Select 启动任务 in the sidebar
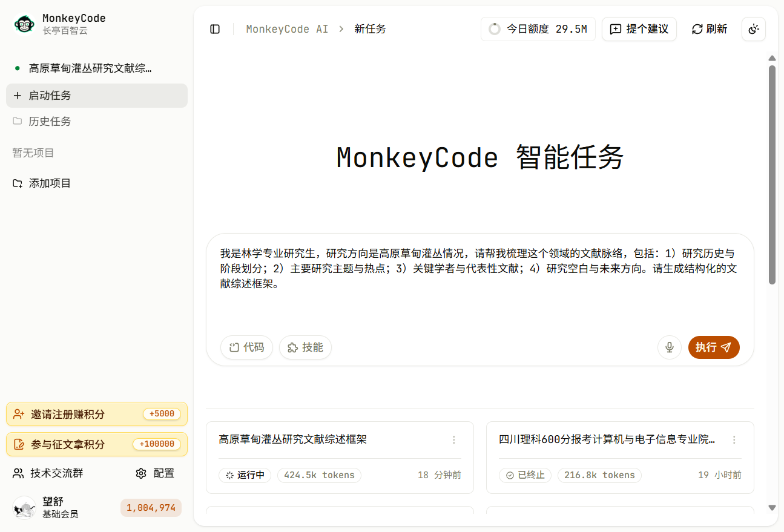The width and height of the screenshot is (784, 532). [97, 96]
